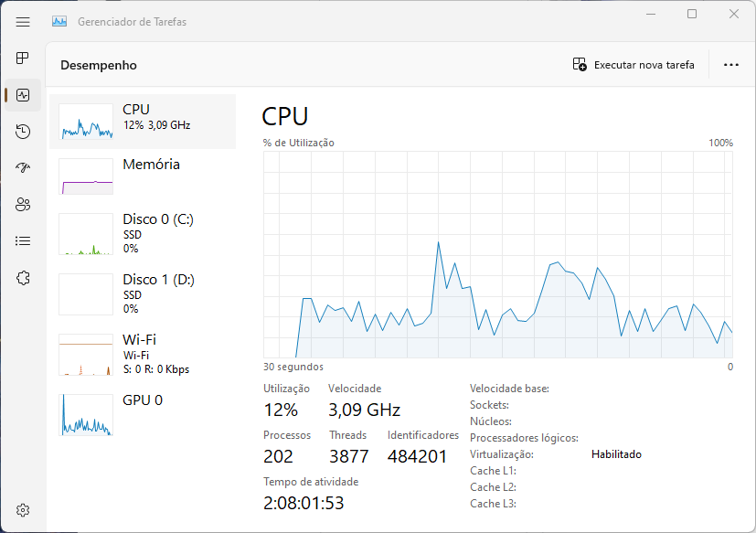
Task: Select the GPU 0 performance item
Action: click(x=143, y=414)
